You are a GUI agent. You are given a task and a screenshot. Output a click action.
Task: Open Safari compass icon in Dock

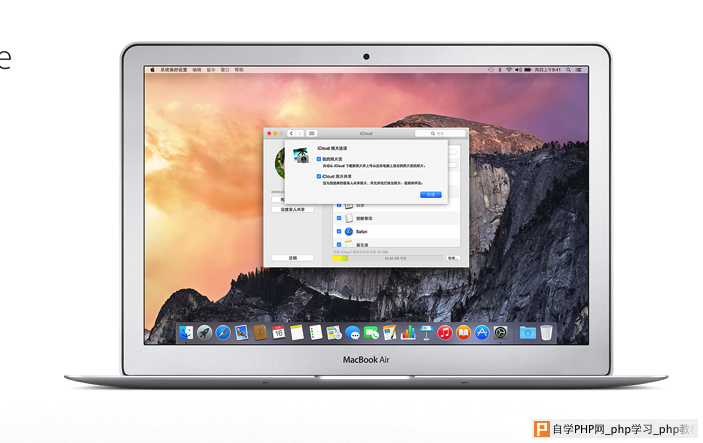223,333
